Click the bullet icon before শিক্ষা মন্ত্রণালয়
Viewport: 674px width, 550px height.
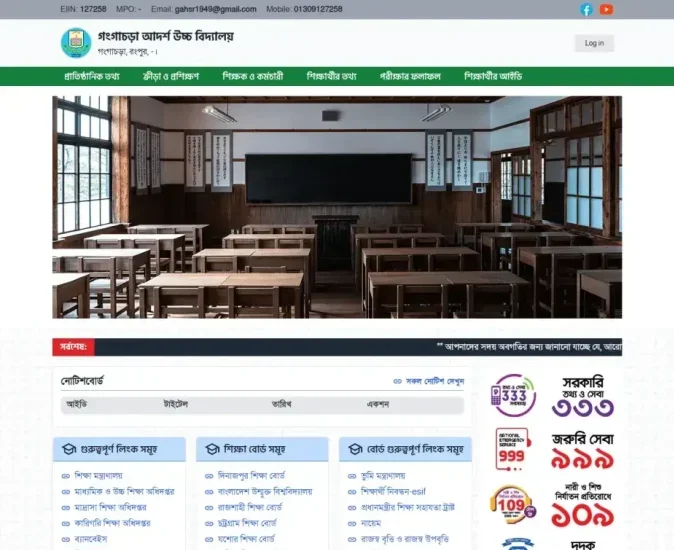coord(66,476)
